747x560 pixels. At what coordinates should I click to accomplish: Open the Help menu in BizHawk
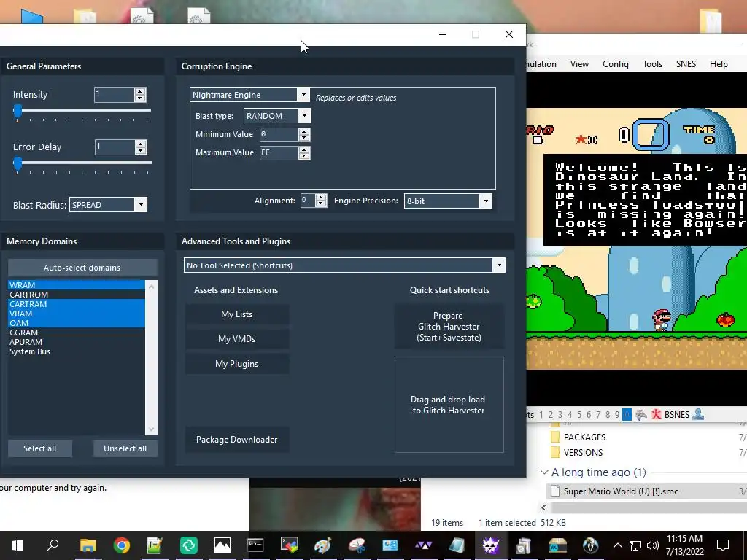[x=719, y=64]
